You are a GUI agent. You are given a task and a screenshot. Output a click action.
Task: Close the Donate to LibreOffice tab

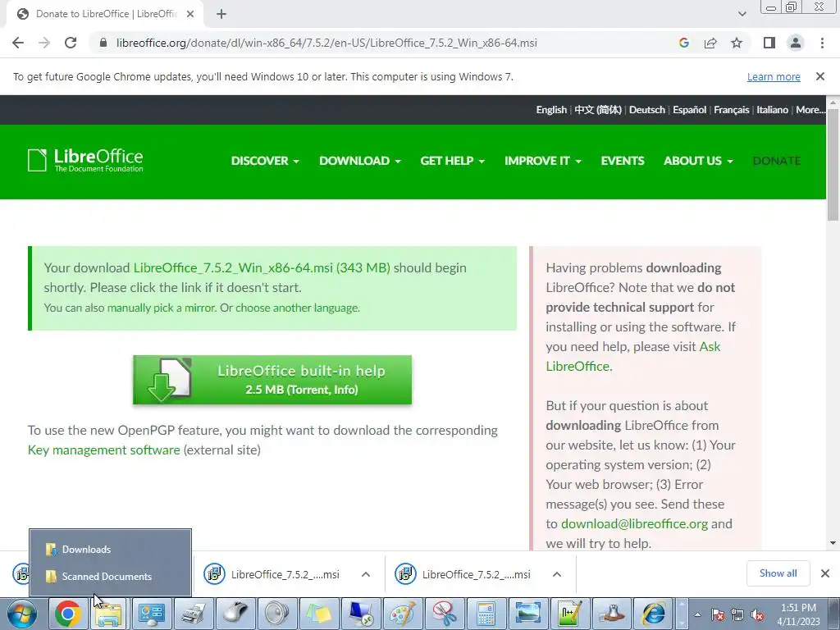(190, 14)
